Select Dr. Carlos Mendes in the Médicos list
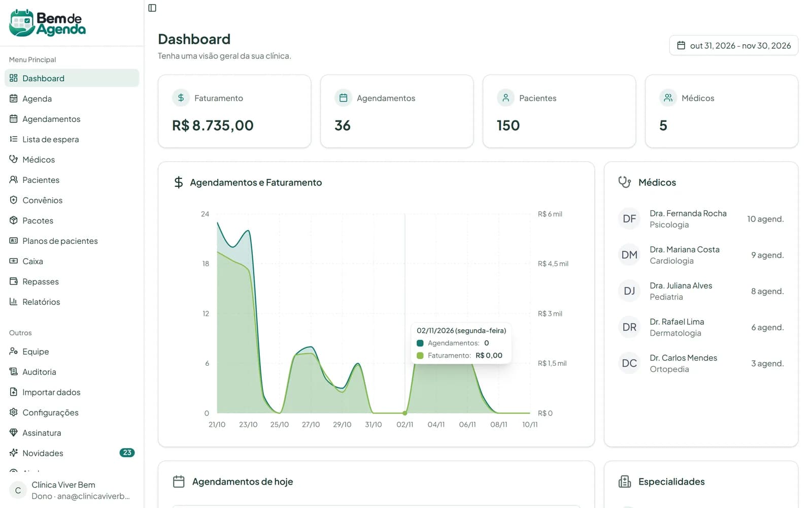 tap(701, 363)
